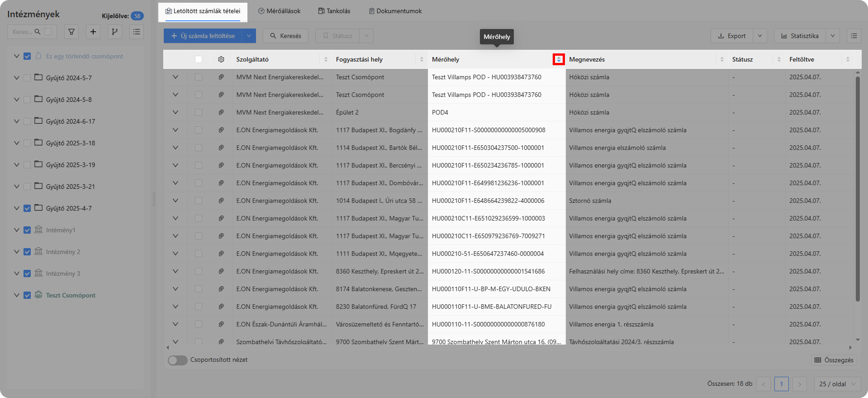This screenshot has height=398, width=868.
Task: Select all rows with header checkbox
Action: (199, 59)
